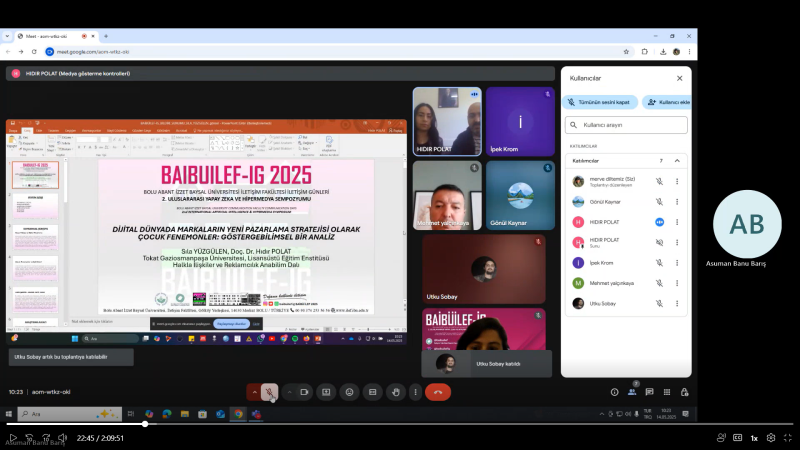
Task: Toggle the people panel icon in Meet
Action: (632, 392)
